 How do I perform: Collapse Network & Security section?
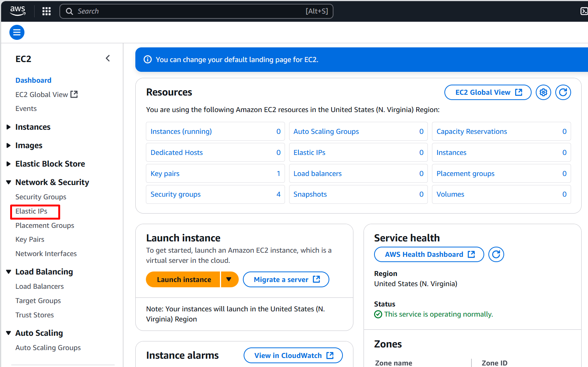pyautogui.click(x=9, y=182)
